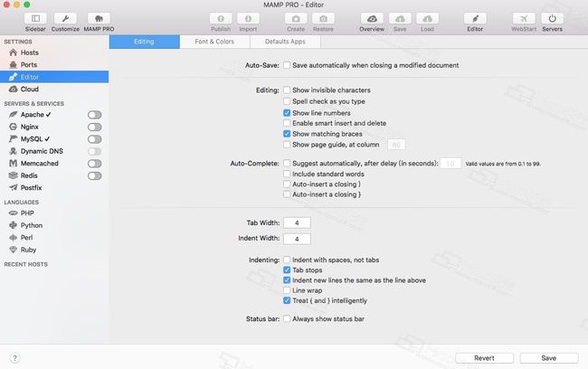The image size is (588, 369).
Task: Uncheck Indent new lines same as above
Action: (287, 280)
